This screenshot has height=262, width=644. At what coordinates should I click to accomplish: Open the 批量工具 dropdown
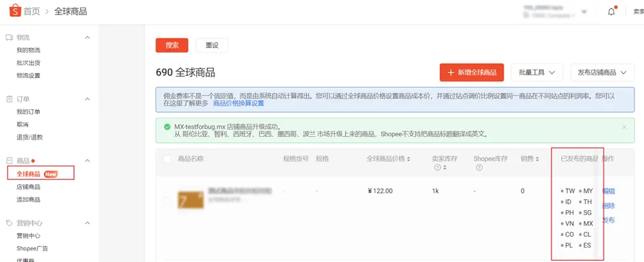click(x=537, y=73)
